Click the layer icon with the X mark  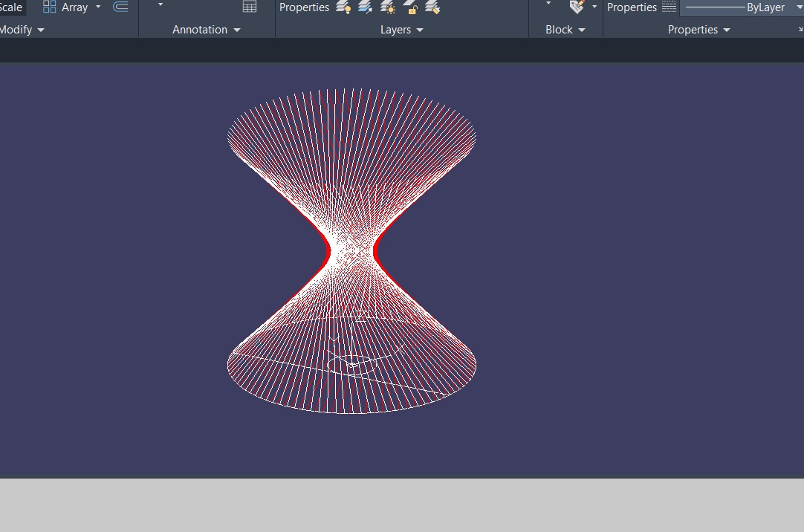pyautogui.click(x=432, y=7)
